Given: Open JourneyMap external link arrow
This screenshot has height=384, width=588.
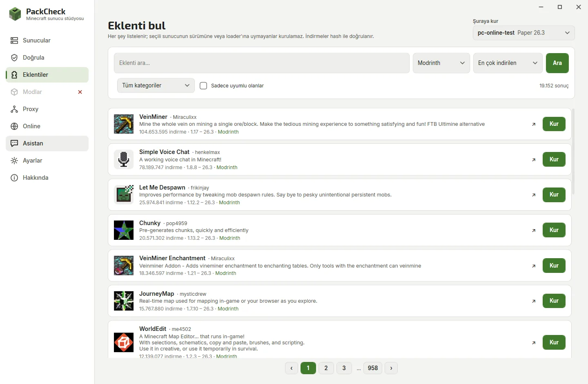Looking at the screenshot, I should coord(534,301).
